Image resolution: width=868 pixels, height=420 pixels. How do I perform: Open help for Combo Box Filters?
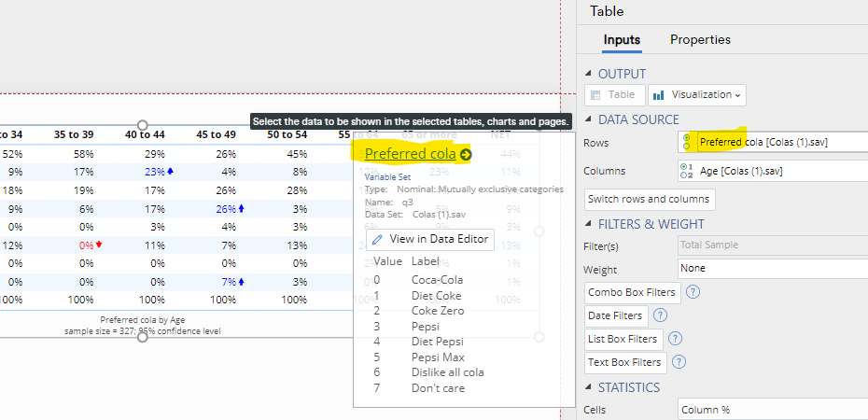pyautogui.click(x=693, y=291)
